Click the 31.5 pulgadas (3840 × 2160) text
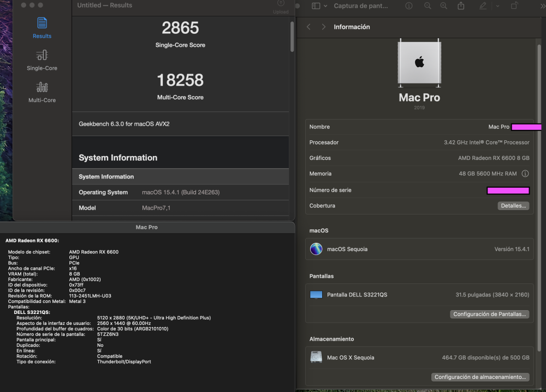546x392 pixels. [492, 295]
